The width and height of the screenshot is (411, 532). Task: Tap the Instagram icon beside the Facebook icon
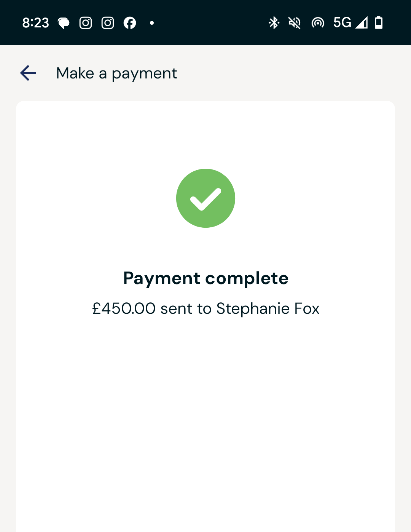pyautogui.click(x=108, y=23)
